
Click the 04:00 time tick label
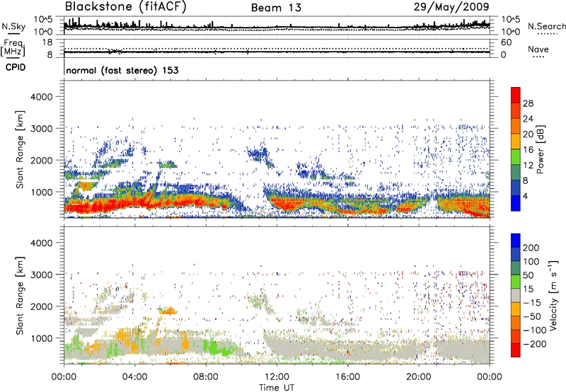(x=134, y=377)
